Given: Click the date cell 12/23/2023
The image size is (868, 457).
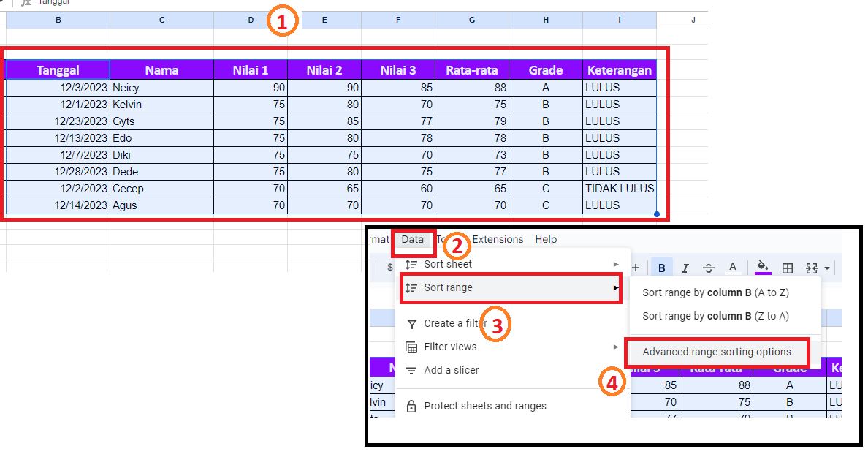Looking at the screenshot, I should (58, 121).
